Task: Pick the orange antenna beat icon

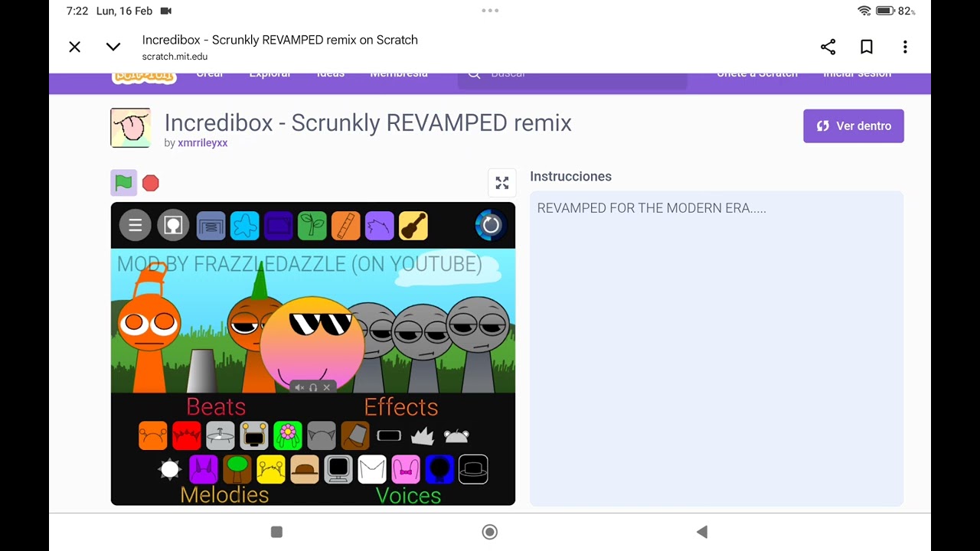Action: pyautogui.click(x=152, y=435)
